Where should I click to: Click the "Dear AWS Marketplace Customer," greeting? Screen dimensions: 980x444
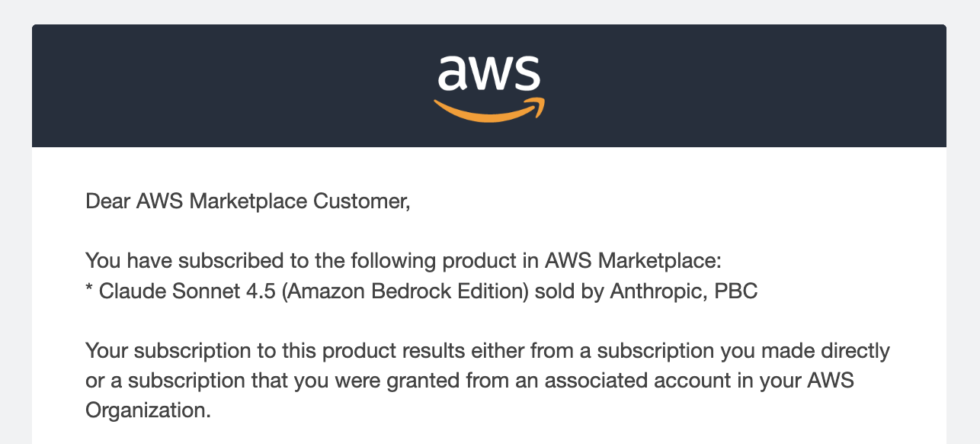tap(248, 201)
